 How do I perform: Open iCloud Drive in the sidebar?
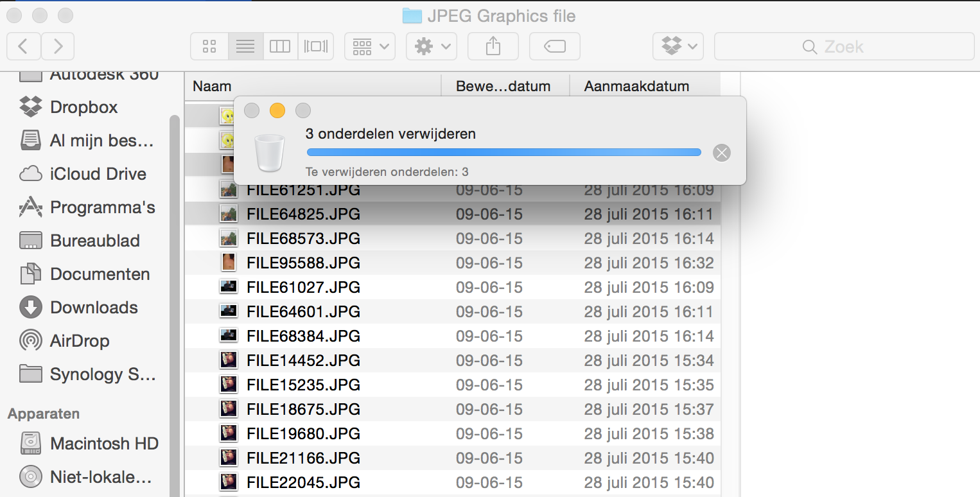(x=98, y=174)
